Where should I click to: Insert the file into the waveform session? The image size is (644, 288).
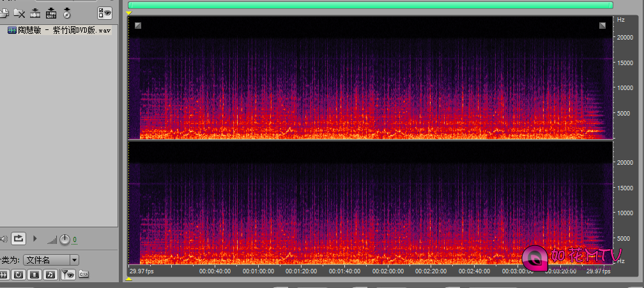tap(35, 13)
